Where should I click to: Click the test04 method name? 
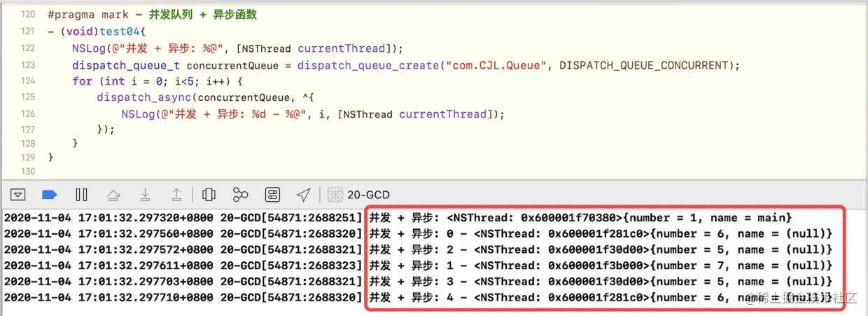[120, 32]
